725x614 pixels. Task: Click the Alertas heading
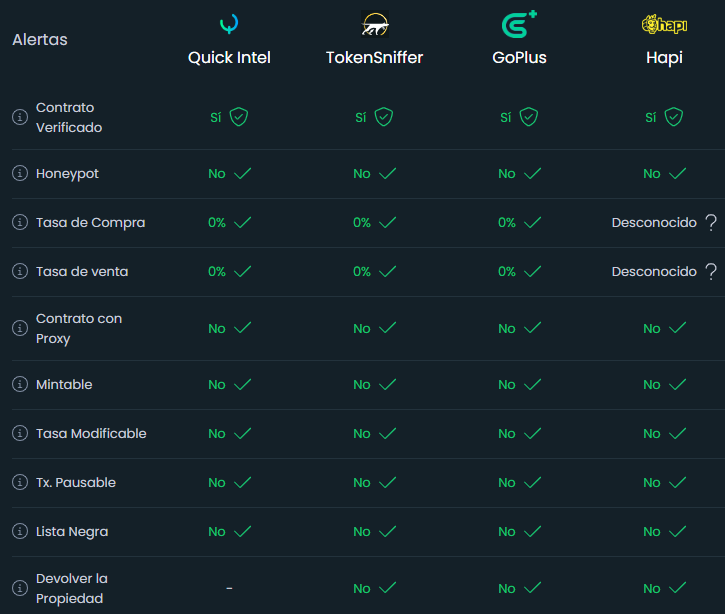[40, 40]
